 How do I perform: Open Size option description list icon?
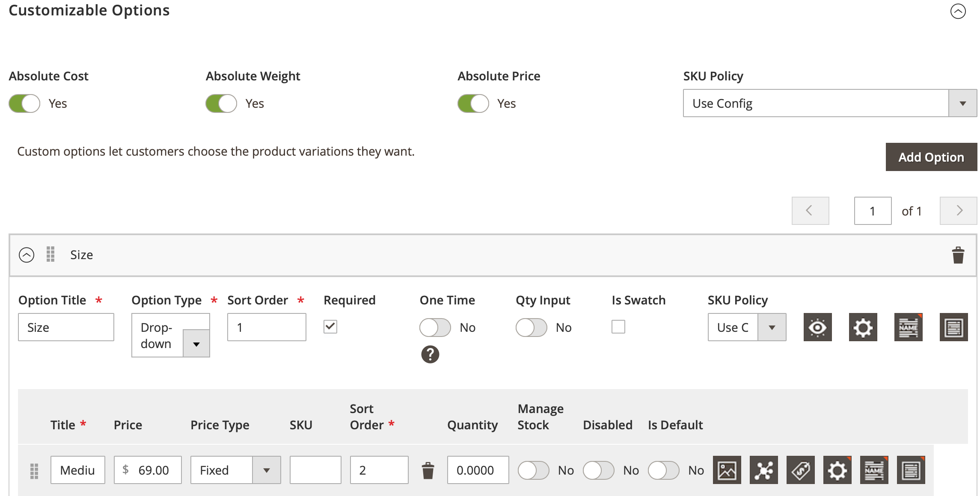[x=953, y=327]
